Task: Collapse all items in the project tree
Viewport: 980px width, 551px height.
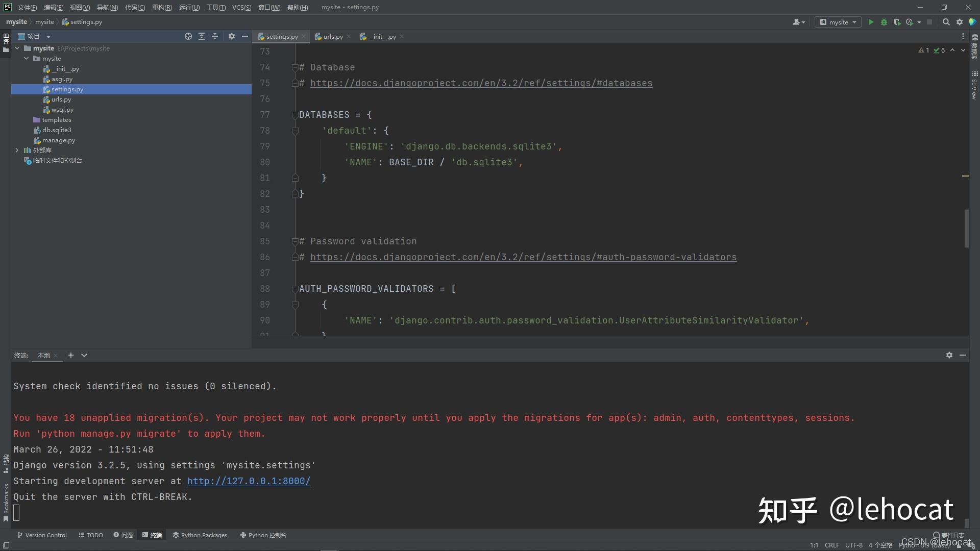Action: [x=215, y=36]
